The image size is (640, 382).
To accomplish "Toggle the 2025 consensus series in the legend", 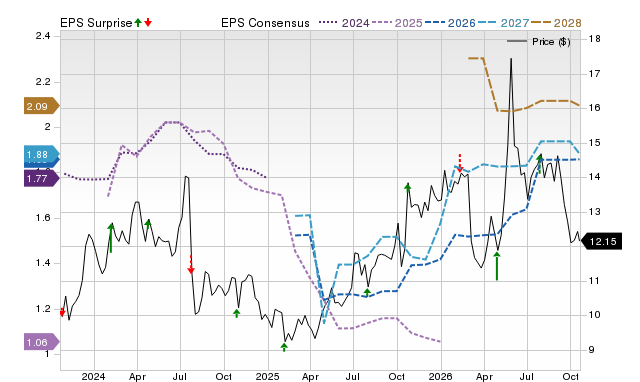I will pyautogui.click(x=397, y=23).
